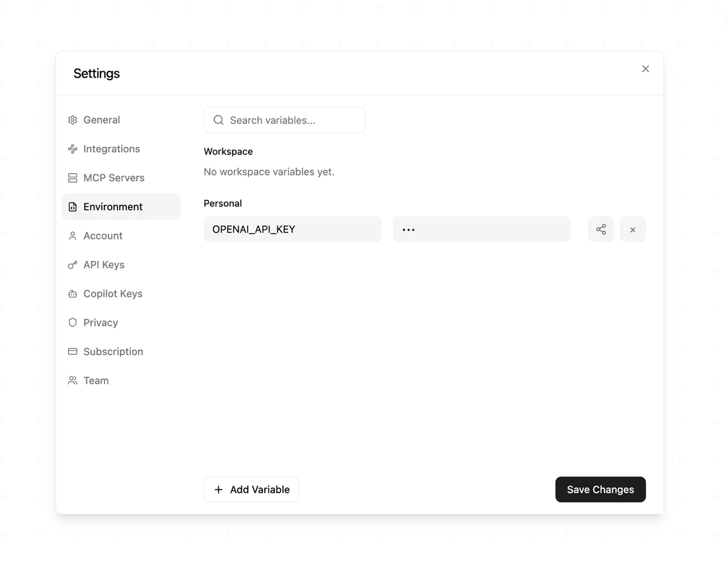This screenshot has width=728, height=563.
Task: Share the OPENAI_API_KEY variable
Action: coord(601,229)
